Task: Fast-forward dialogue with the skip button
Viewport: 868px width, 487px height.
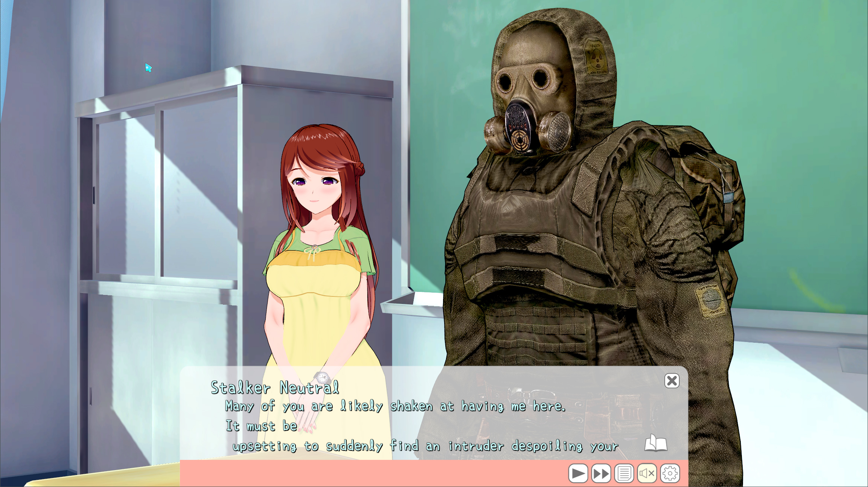Action: click(601, 473)
